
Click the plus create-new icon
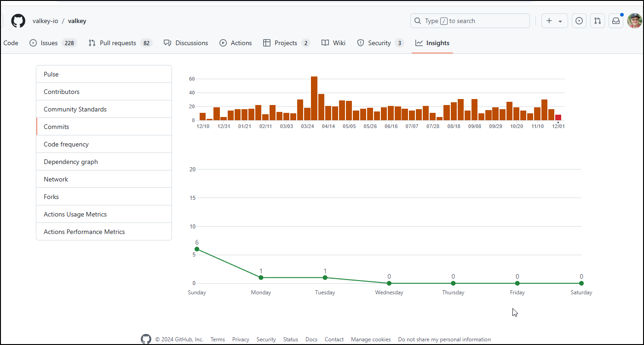coord(549,21)
